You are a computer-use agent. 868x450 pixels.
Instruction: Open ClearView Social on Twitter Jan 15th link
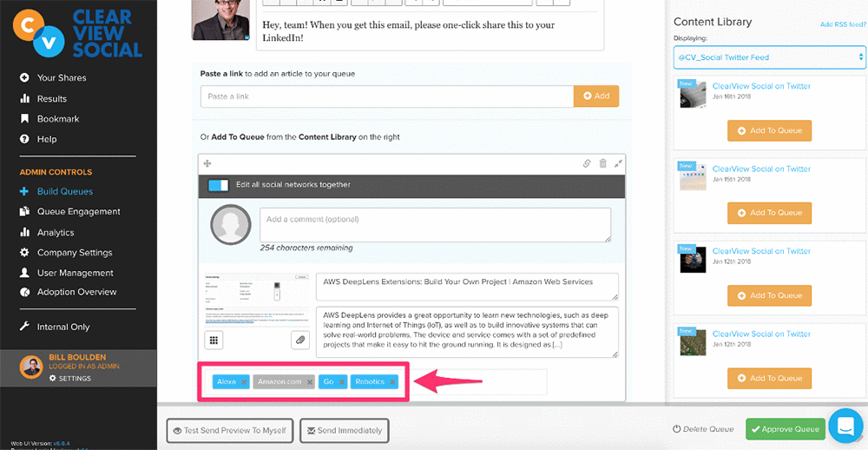coord(761,169)
